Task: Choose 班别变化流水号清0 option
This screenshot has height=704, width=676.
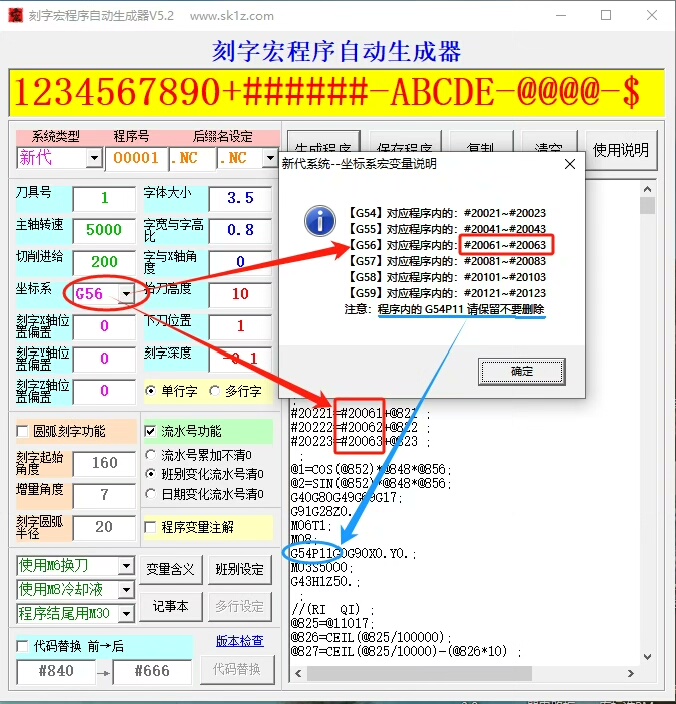Action: point(151,474)
